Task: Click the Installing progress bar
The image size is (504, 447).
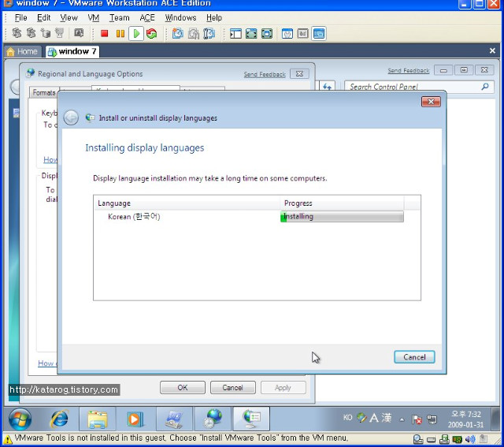Action: tap(342, 216)
